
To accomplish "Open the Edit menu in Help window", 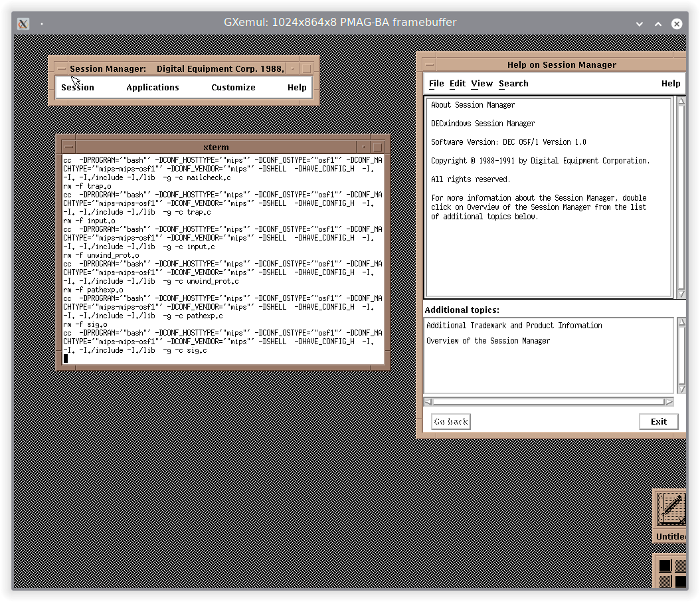I will click(457, 84).
